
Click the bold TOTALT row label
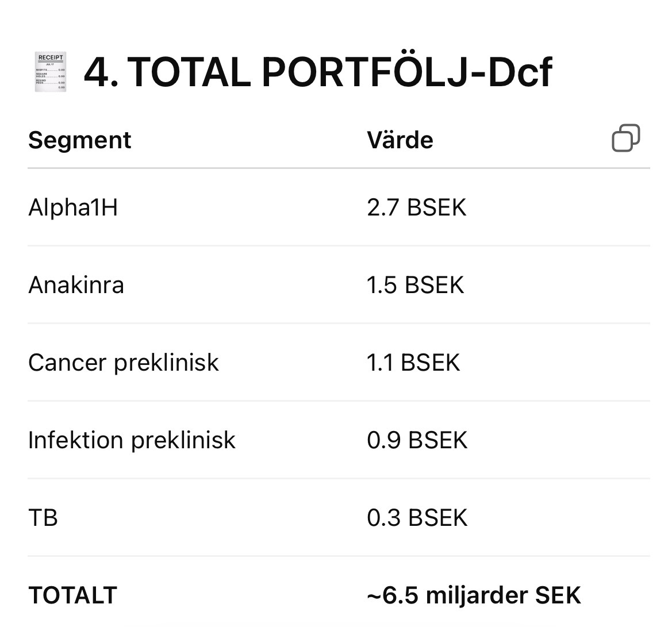[x=73, y=595]
